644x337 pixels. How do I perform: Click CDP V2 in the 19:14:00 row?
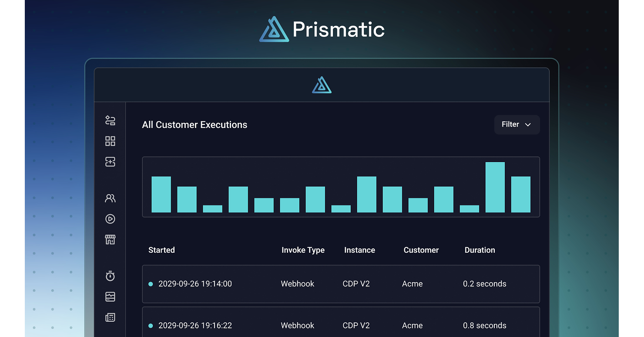tap(356, 284)
